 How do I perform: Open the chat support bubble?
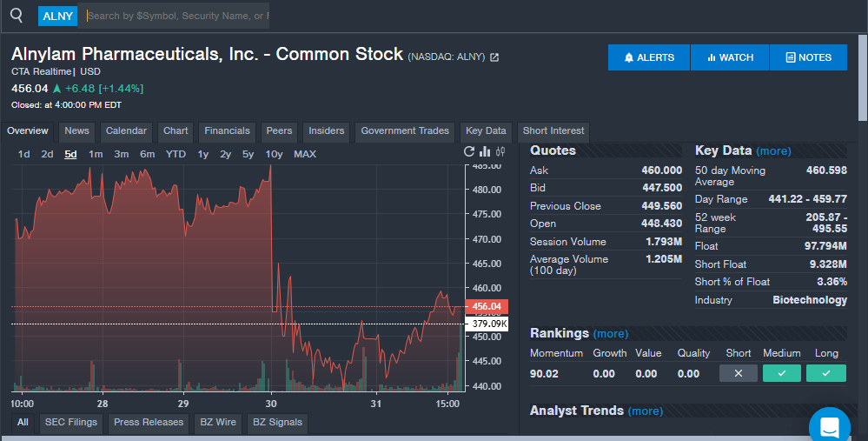click(829, 426)
